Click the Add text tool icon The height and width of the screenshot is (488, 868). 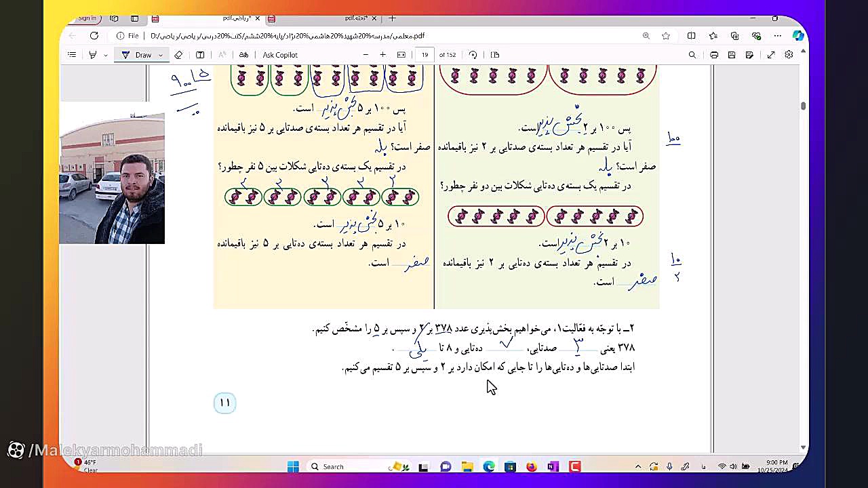click(x=200, y=55)
